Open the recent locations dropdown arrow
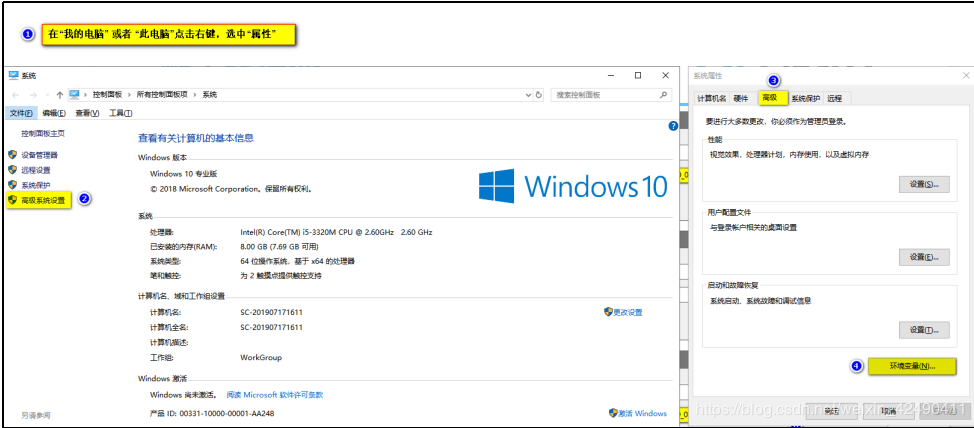Screen dimensions: 974x428 tap(46, 95)
